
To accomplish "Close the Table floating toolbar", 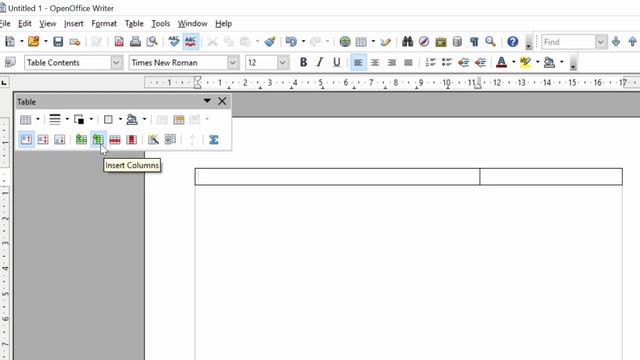I will click(x=222, y=101).
